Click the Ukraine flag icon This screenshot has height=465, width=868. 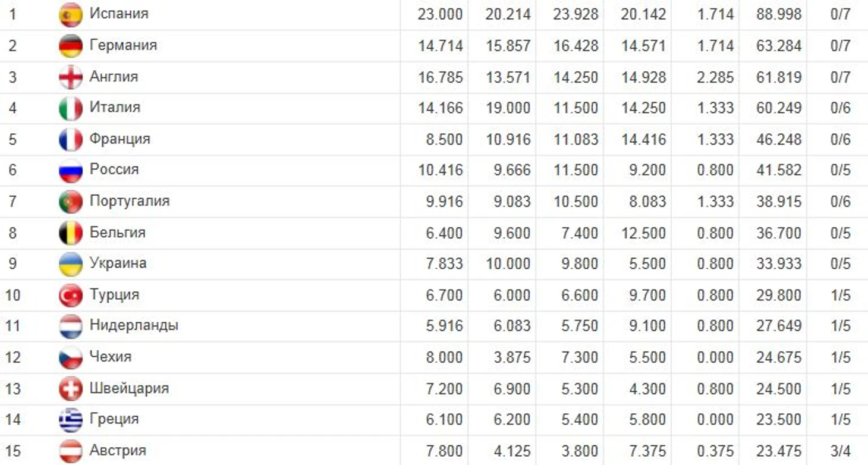pos(71,264)
